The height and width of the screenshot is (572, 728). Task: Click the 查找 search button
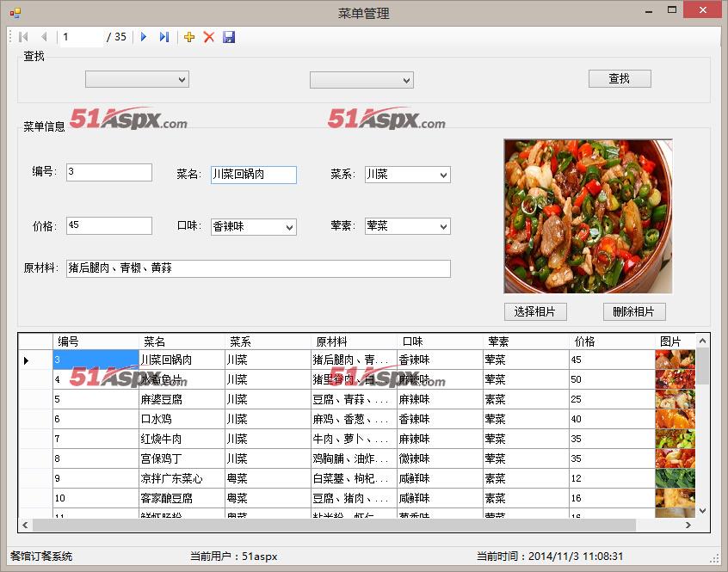pyautogui.click(x=620, y=78)
